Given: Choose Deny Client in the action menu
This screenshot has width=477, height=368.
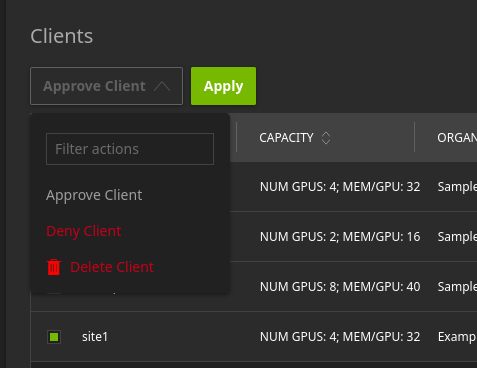Looking at the screenshot, I should click(x=84, y=231).
